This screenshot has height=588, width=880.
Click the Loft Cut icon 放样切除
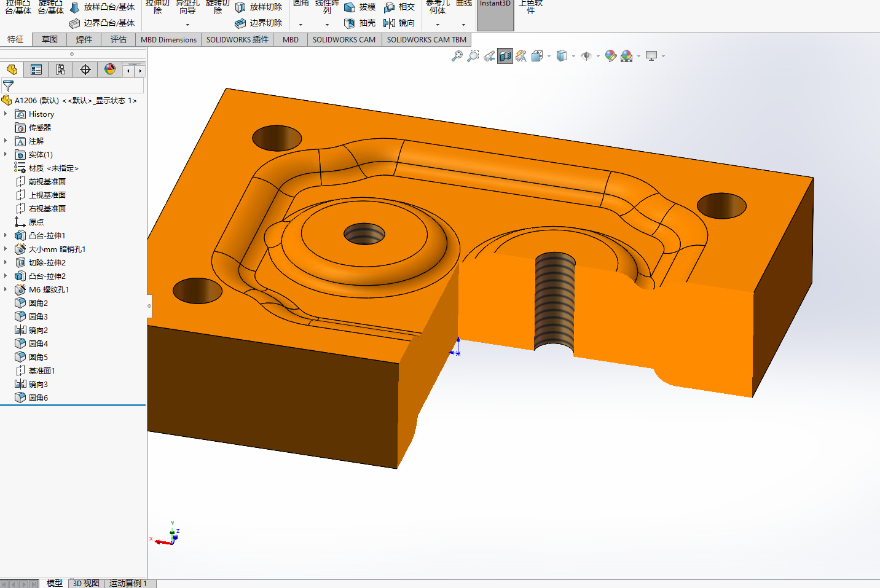point(259,7)
